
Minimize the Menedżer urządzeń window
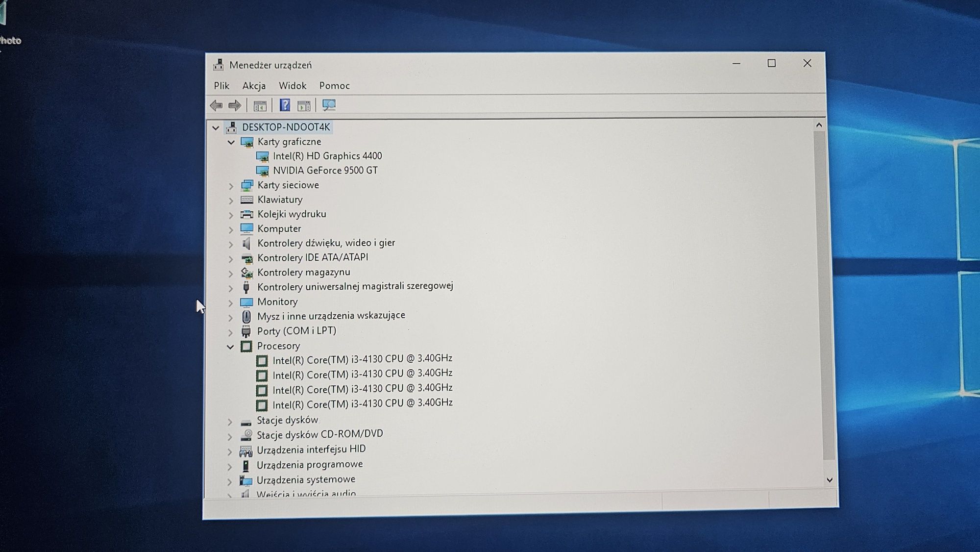point(736,63)
